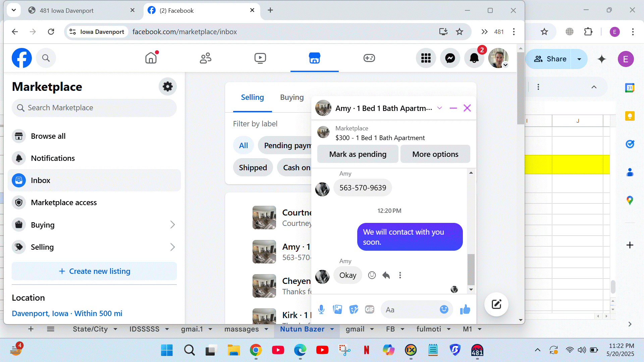Open the chat options dropdown beside Amy's name
The image size is (644, 362).
coord(439,108)
